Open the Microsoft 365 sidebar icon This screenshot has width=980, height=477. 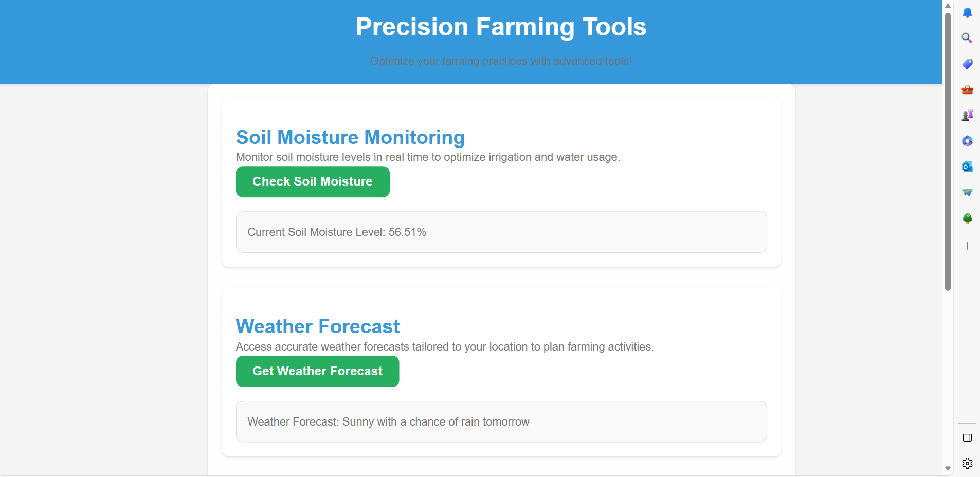pos(967,141)
